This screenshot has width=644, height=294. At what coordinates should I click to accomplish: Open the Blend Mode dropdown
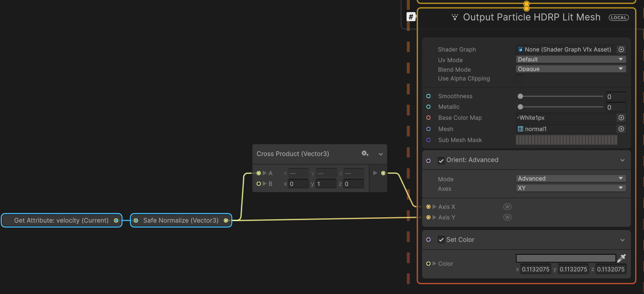coord(571,69)
